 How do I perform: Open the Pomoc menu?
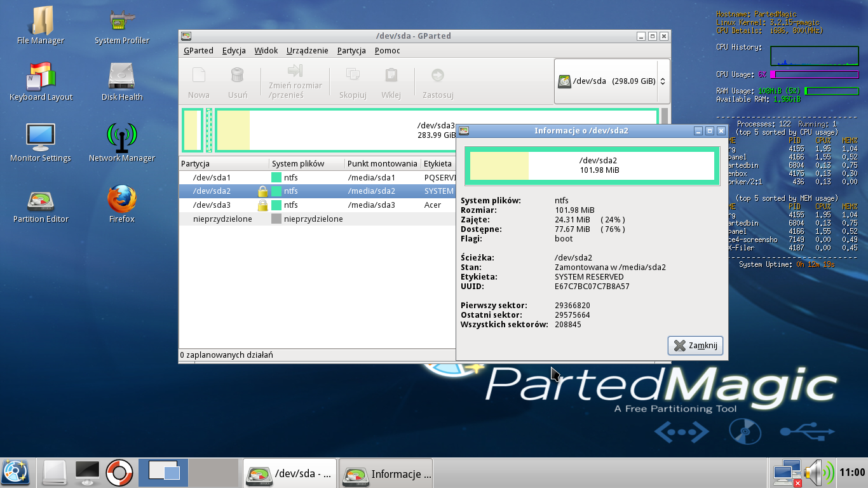click(387, 51)
